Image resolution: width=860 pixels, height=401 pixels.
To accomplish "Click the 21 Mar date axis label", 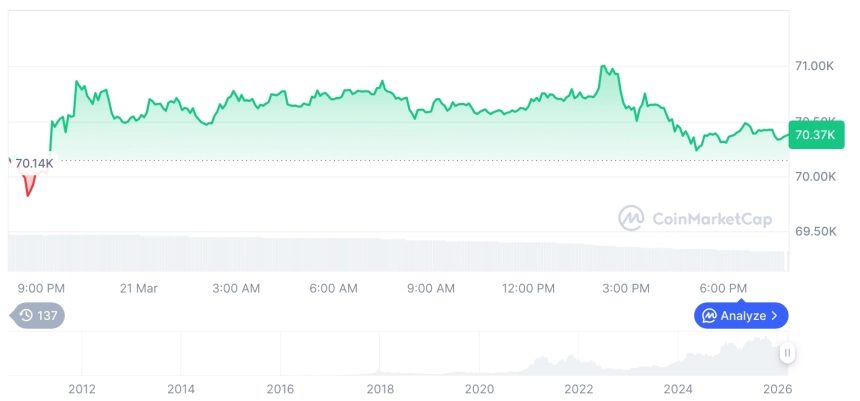I will click(139, 288).
